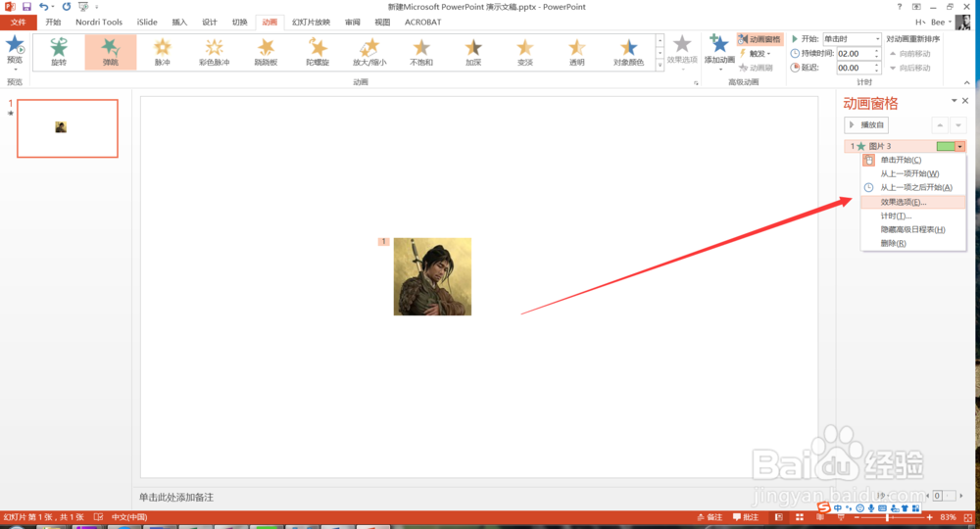Select the 跷跷板 teeter animation effect
The image size is (980, 529).
pos(267,51)
